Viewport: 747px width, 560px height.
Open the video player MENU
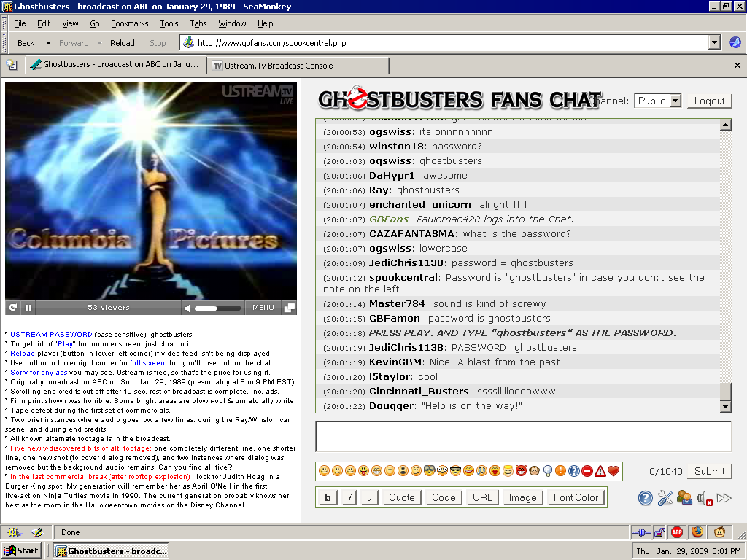coord(263,308)
